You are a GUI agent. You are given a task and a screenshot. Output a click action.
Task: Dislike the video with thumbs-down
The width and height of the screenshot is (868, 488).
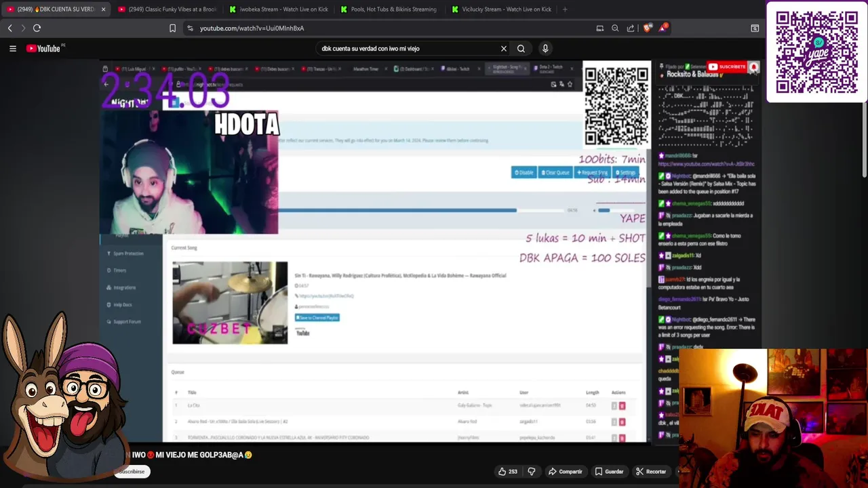[x=532, y=472]
